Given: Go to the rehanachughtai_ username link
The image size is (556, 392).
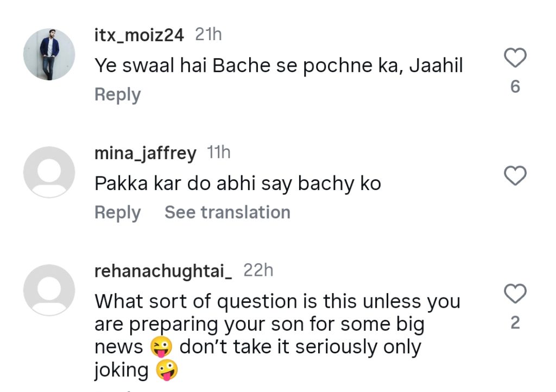Looking at the screenshot, I should tap(163, 271).
